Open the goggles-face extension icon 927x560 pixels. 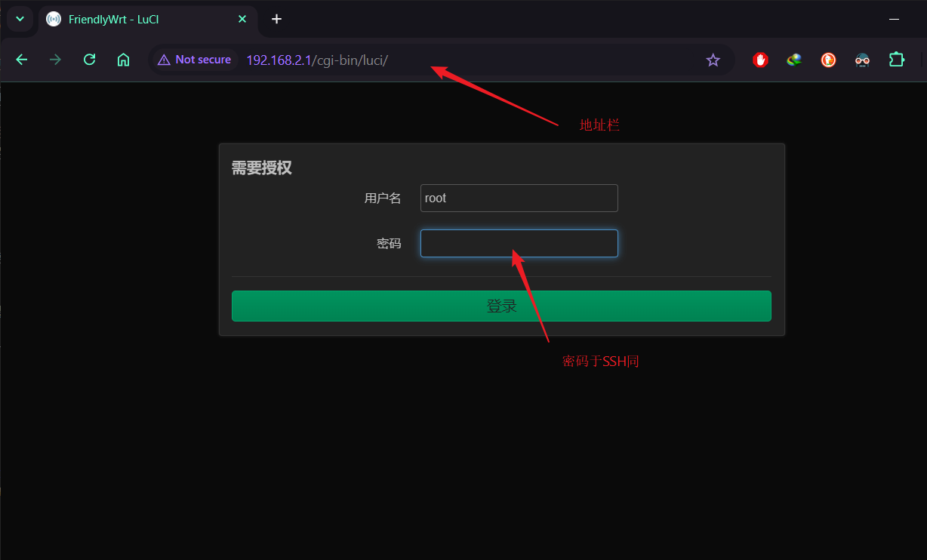coord(862,60)
